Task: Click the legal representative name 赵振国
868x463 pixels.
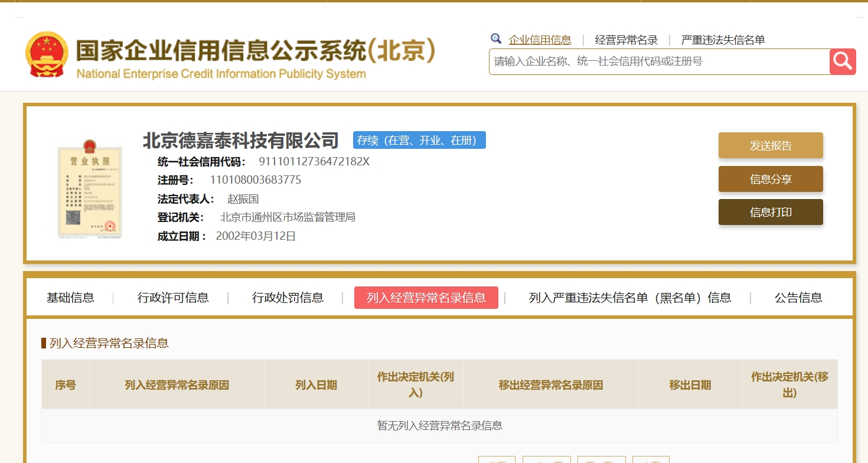Action: tap(243, 199)
